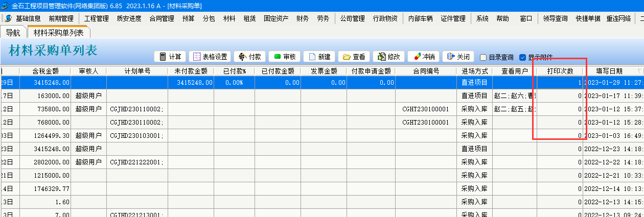
Task: Open the 合同管理 menu
Action: (x=162, y=18)
